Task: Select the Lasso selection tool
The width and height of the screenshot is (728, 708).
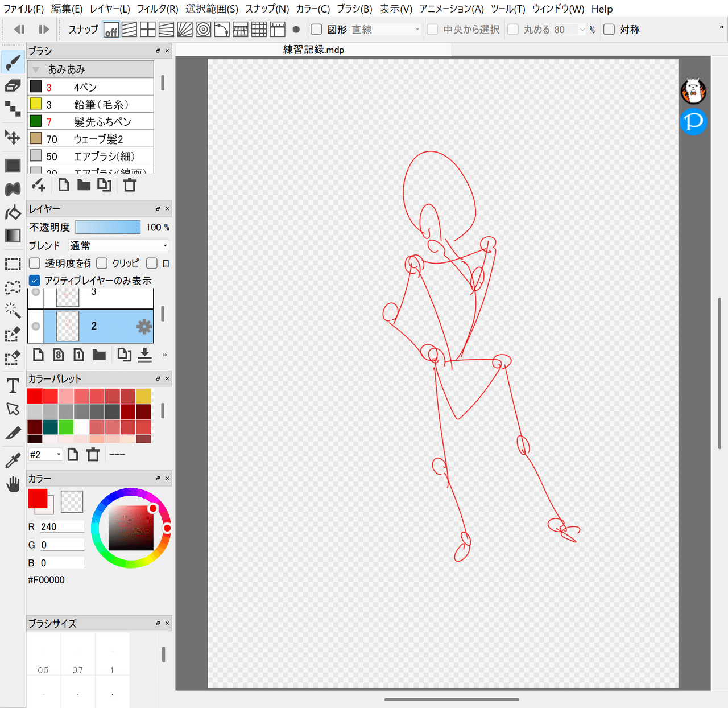Action: point(13,287)
